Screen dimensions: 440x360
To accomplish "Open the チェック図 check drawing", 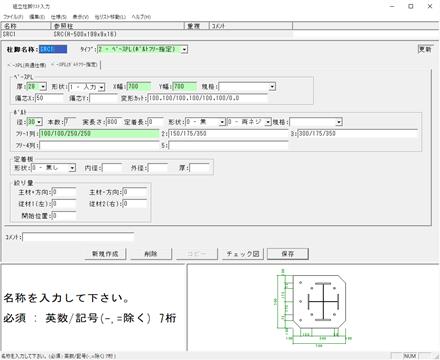I will point(243,254).
